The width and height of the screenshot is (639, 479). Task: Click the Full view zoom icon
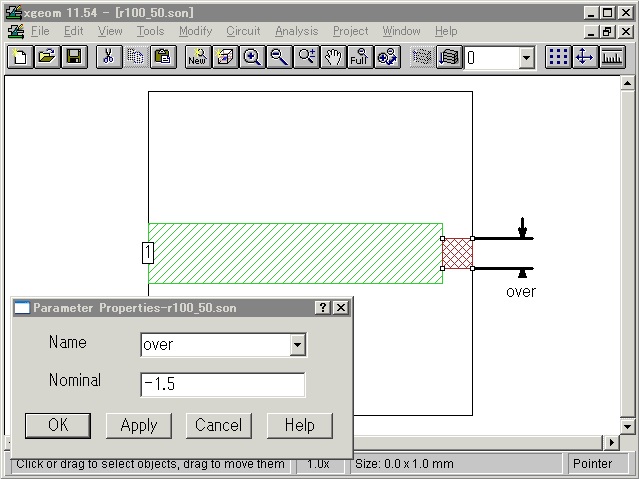point(360,57)
